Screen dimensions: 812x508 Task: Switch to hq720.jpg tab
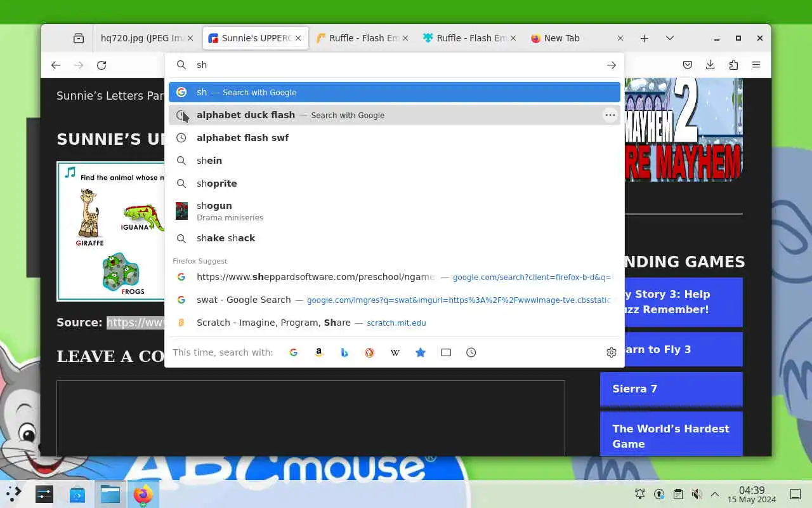(147, 38)
